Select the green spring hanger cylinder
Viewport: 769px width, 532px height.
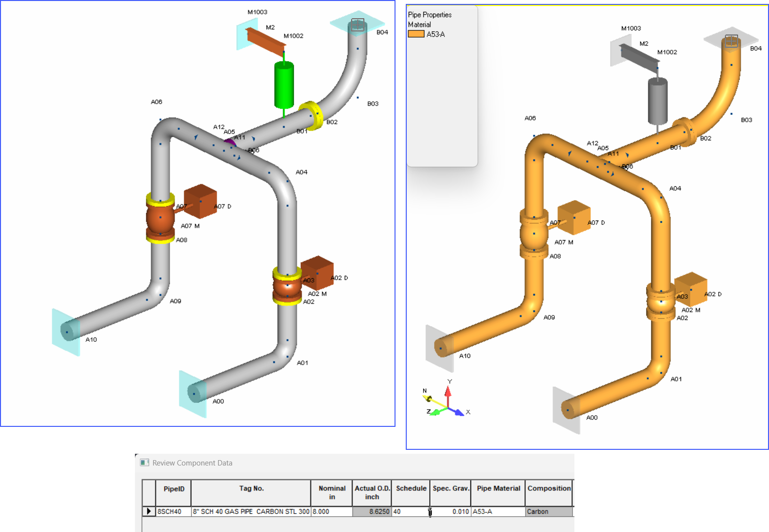click(x=284, y=85)
